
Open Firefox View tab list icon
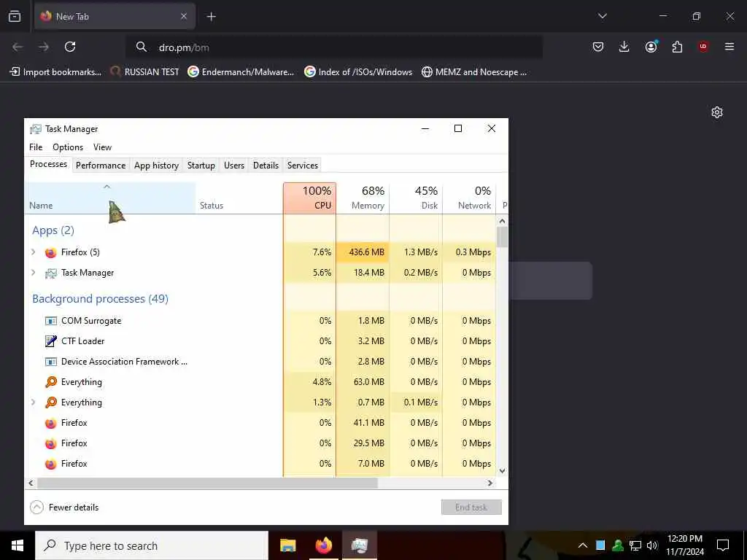pos(15,16)
